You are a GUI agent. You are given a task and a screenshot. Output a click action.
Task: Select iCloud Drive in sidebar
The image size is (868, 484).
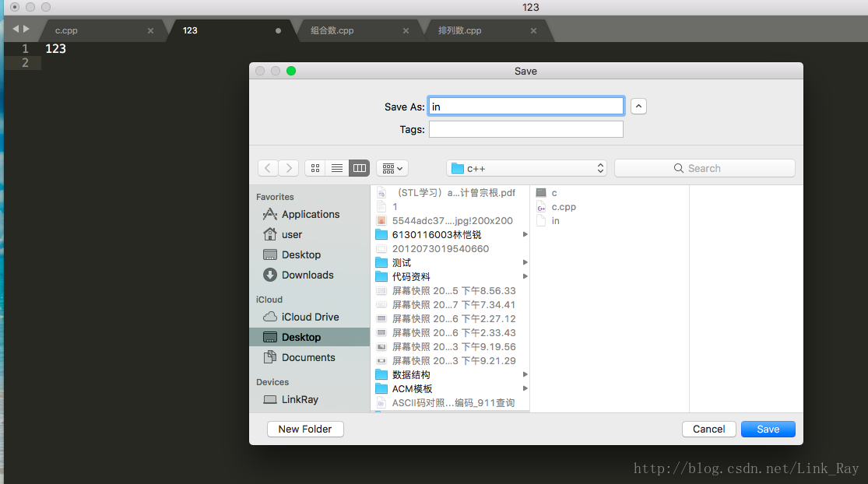click(310, 317)
